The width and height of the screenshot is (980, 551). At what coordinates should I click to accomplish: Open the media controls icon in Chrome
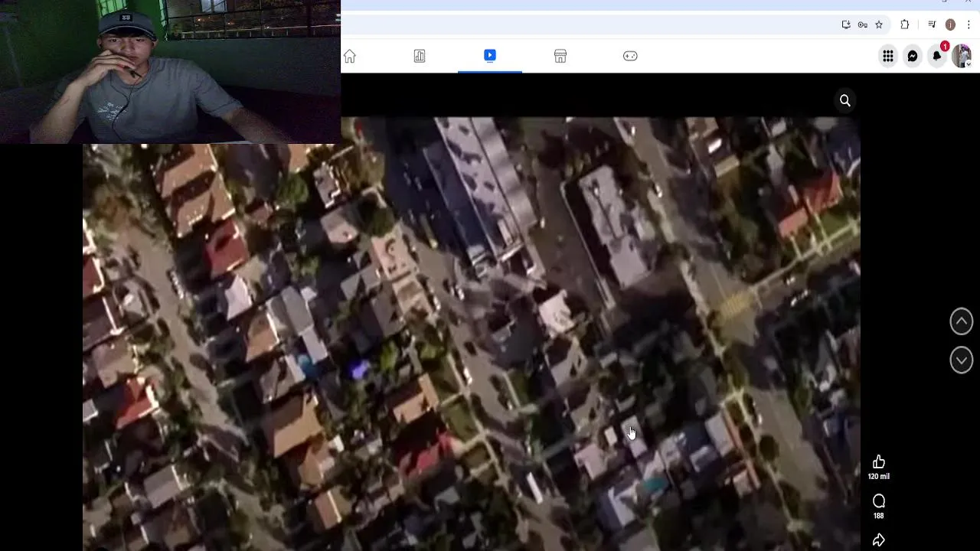click(932, 24)
